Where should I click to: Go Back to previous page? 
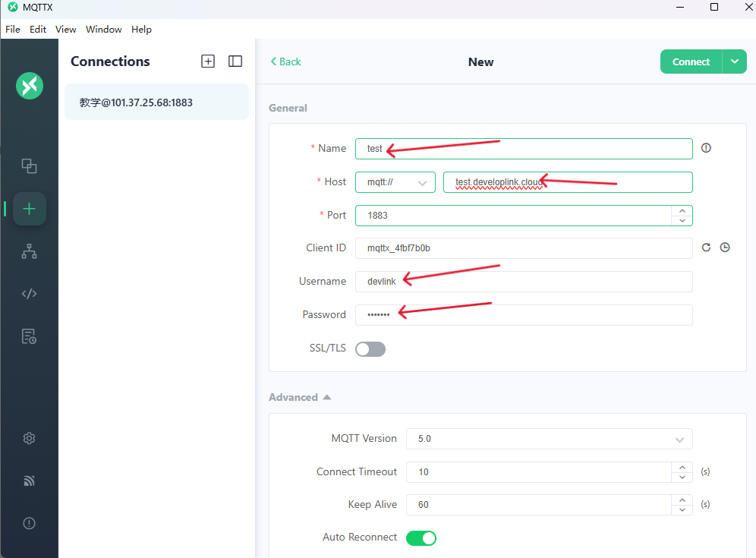click(x=286, y=61)
